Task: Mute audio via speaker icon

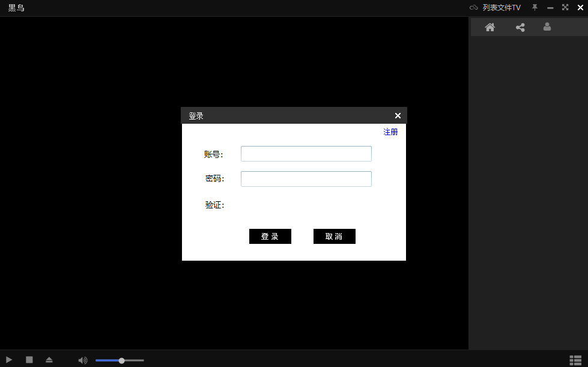Action: 82,360
